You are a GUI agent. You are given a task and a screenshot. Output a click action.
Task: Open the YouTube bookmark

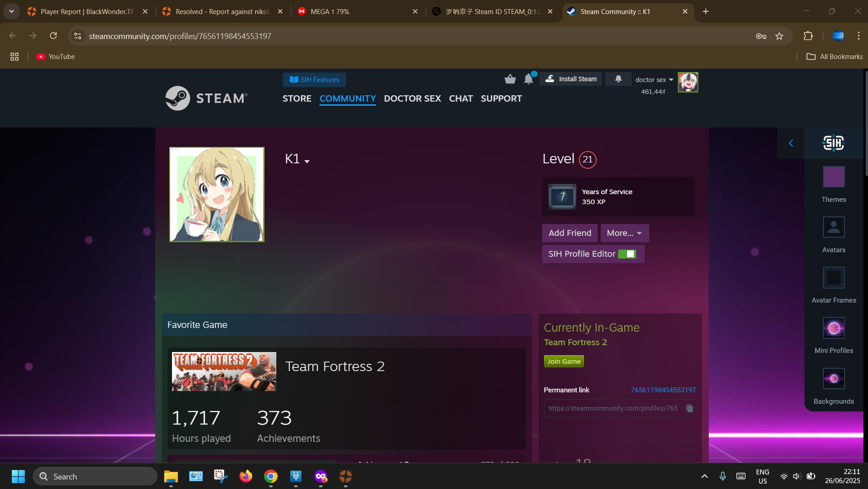[x=55, y=57]
